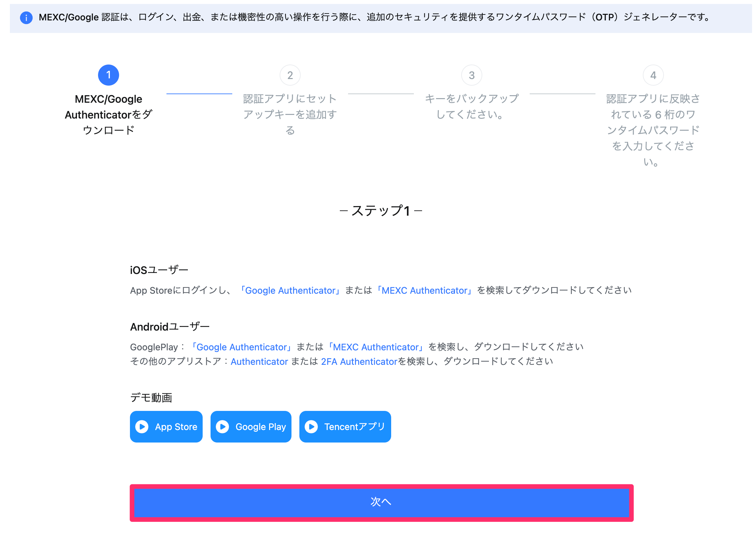Click the blue info icon in the banner
Viewport: 756px width, 538px height.
point(26,17)
